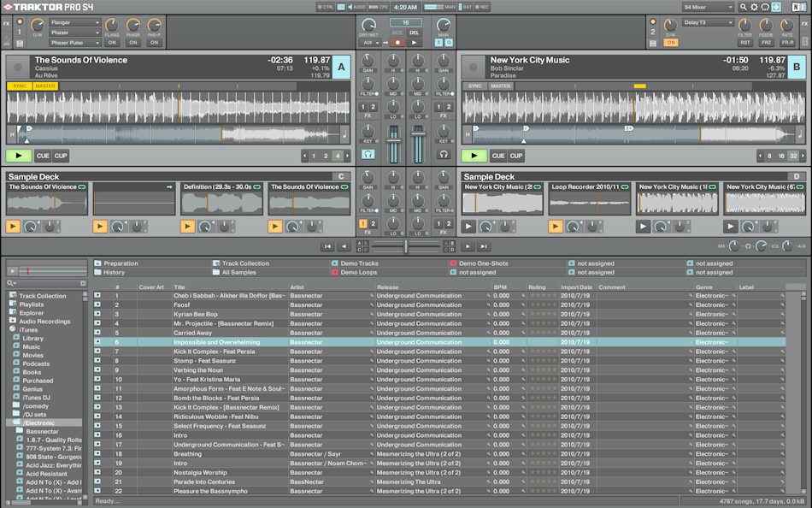Click the DEL button in the loop recorder
Image resolution: width=812 pixels, height=508 pixels.
pos(414,32)
